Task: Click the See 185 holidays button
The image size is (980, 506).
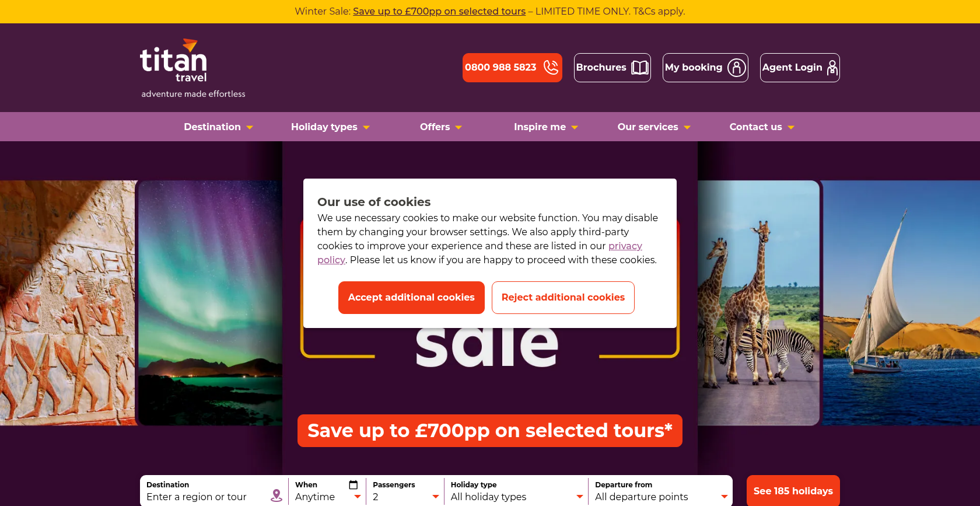Action: (x=793, y=491)
